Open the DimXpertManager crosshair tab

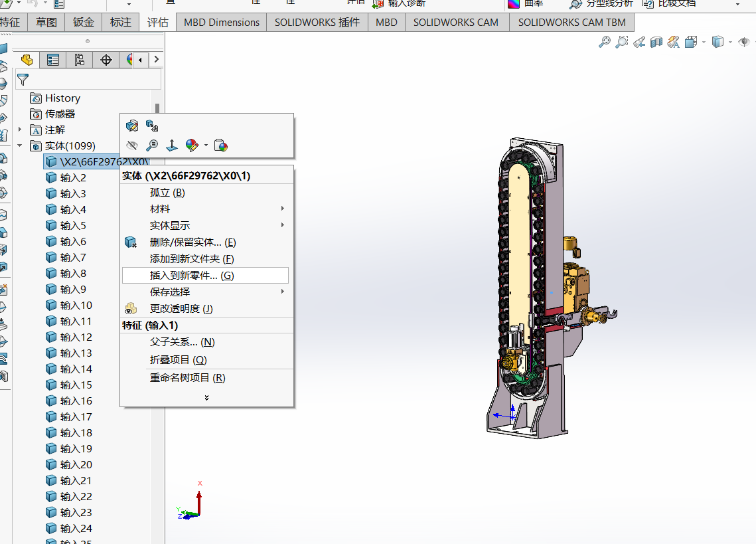click(106, 60)
